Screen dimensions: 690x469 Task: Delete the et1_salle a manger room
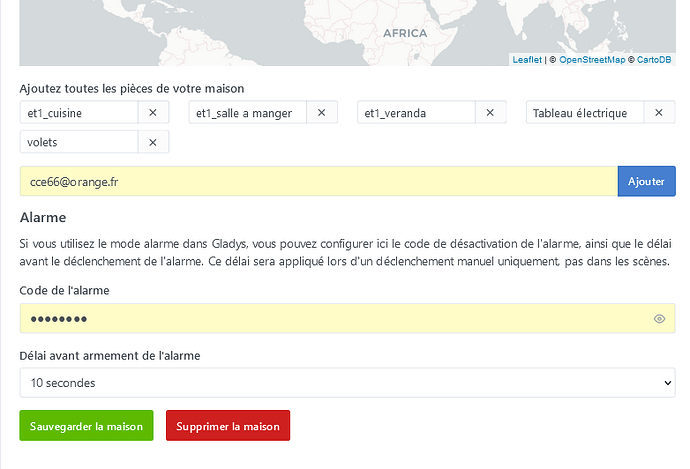321,113
